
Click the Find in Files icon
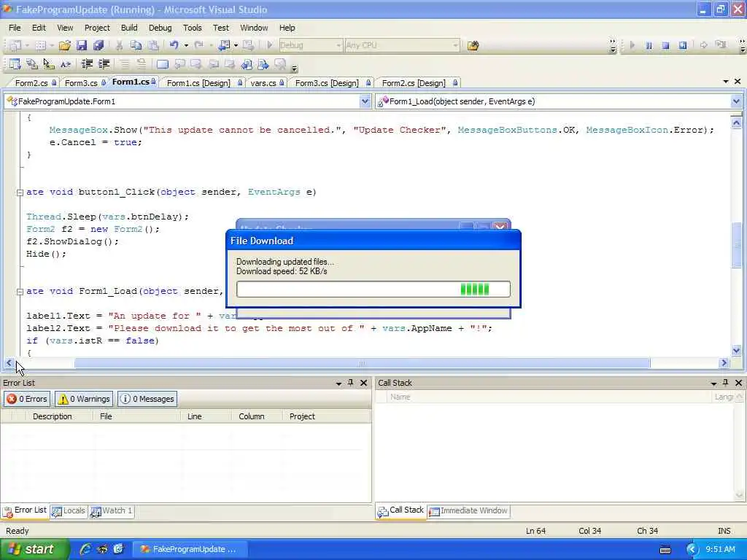(473, 46)
